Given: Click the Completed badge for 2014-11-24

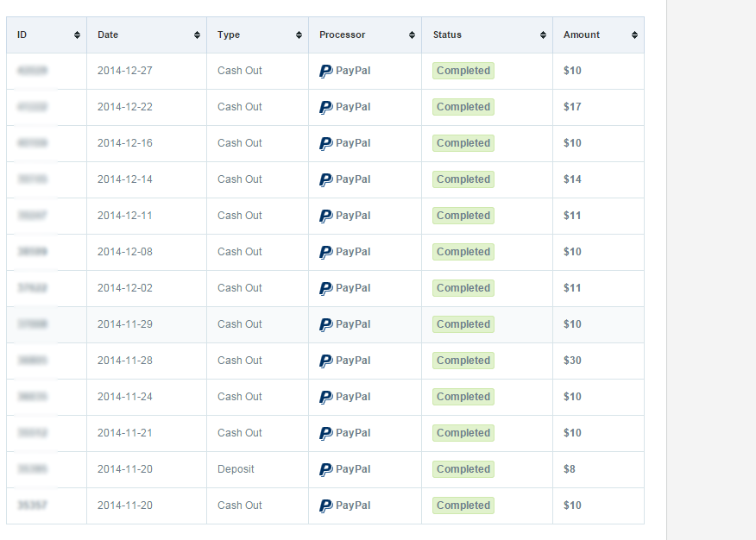Looking at the screenshot, I should (x=463, y=397).
